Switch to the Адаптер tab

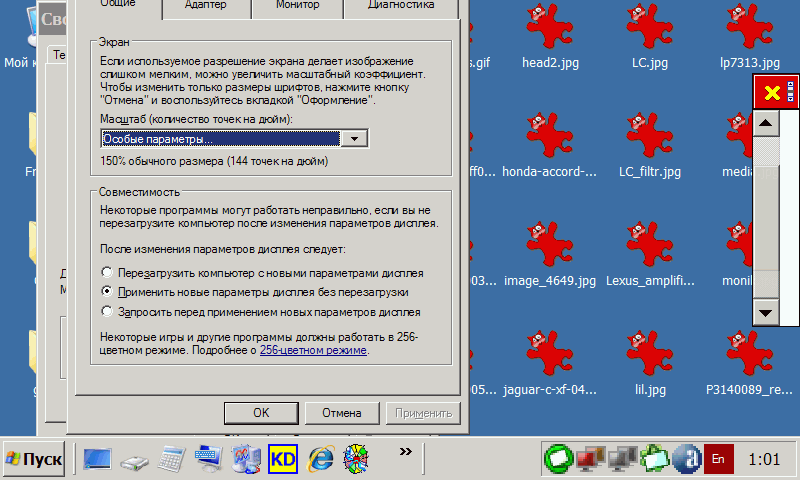205,6
